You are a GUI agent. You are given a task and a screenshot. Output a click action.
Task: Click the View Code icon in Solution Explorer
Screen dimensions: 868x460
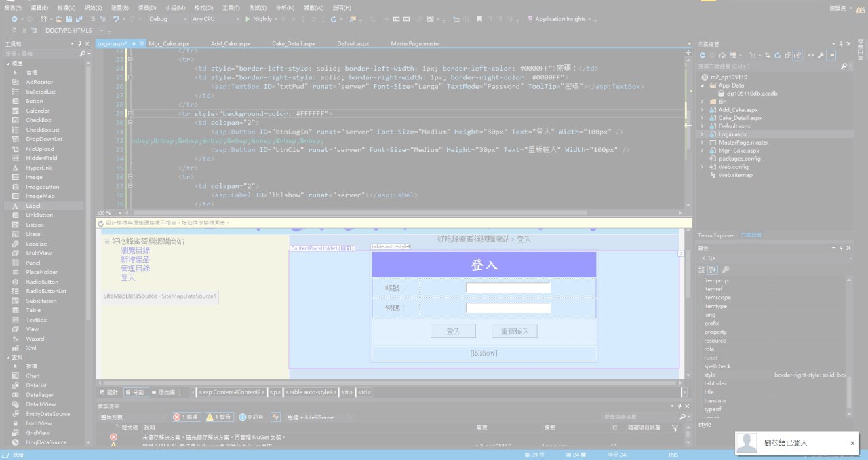click(810, 55)
